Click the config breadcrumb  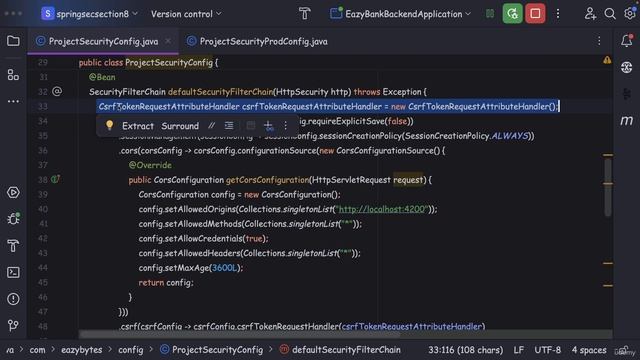pos(131,350)
